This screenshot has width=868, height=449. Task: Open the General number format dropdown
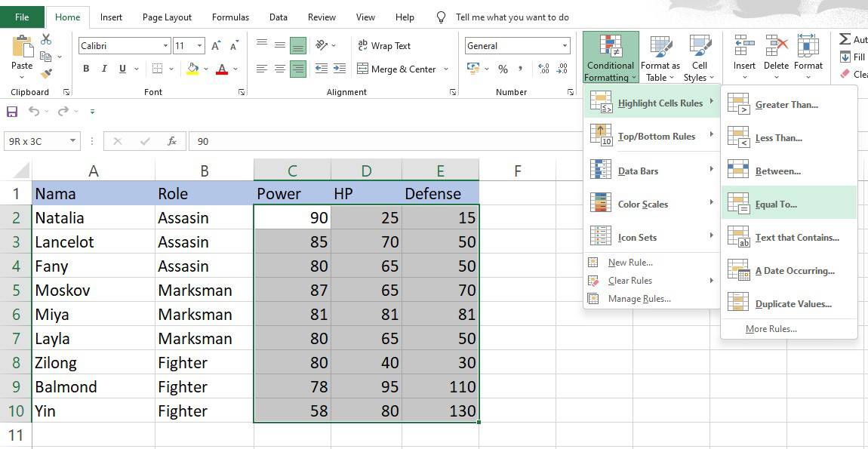tap(565, 46)
